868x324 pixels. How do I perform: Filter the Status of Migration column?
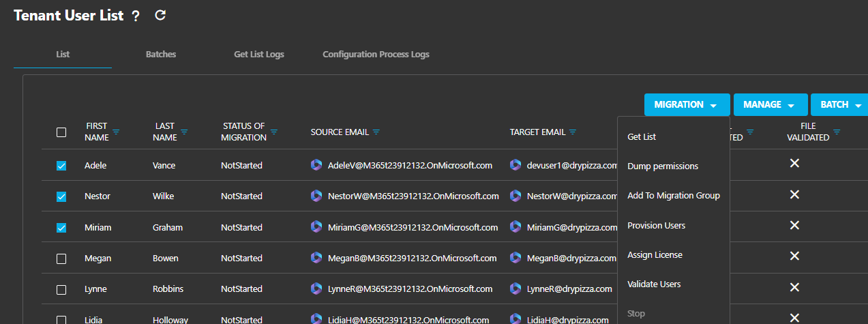[274, 132]
